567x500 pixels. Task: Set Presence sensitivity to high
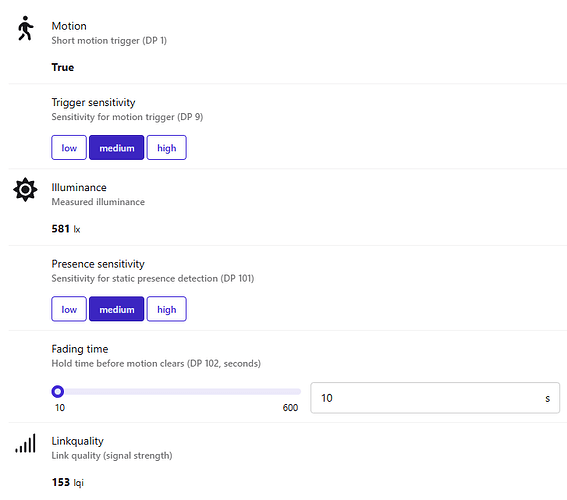(167, 309)
